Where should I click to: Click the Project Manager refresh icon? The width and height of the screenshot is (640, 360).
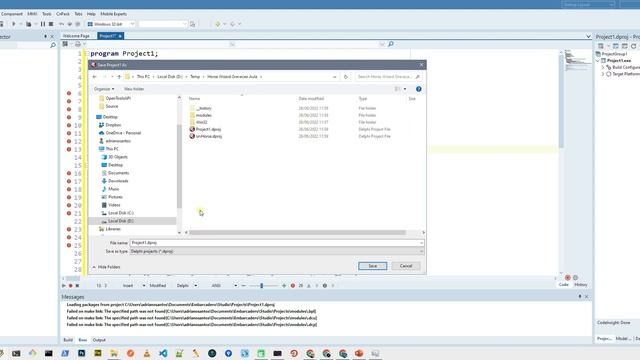(x=633, y=46)
